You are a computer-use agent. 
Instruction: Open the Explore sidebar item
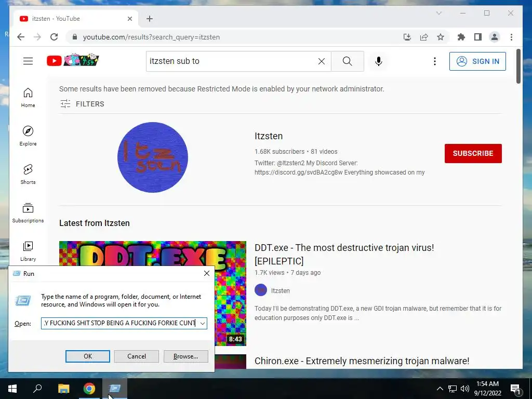tap(28, 137)
